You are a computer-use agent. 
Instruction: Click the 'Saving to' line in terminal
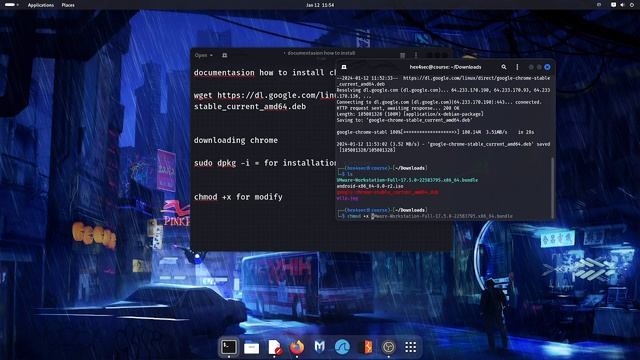[x=404, y=120]
